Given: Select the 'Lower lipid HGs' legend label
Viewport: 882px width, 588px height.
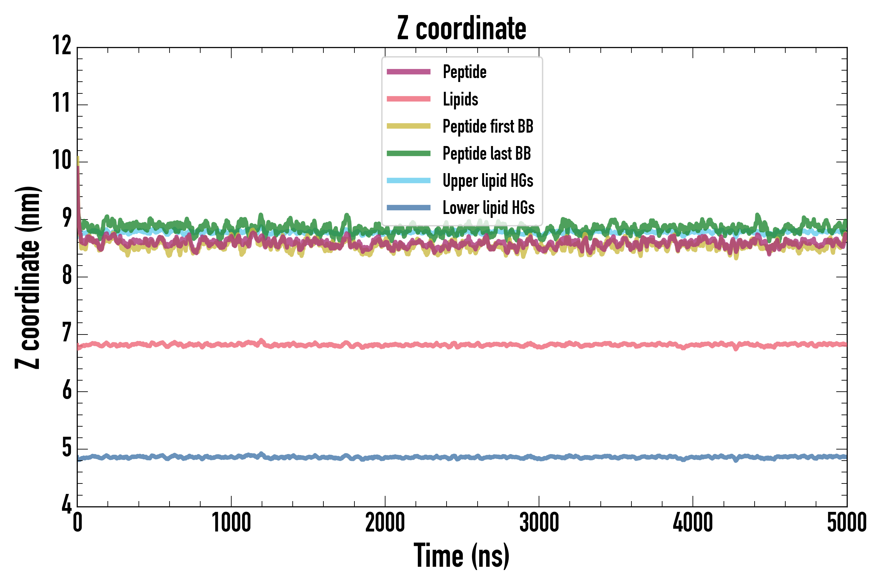Looking at the screenshot, I should tap(488, 208).
